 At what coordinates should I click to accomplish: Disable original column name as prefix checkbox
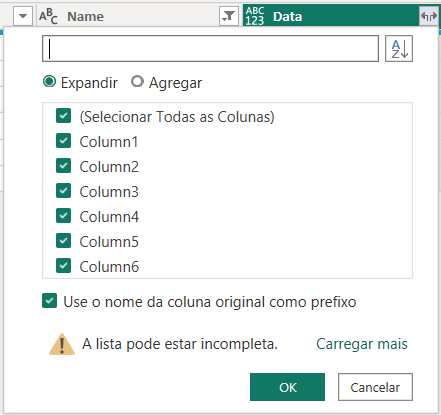[x=50, y=301]
